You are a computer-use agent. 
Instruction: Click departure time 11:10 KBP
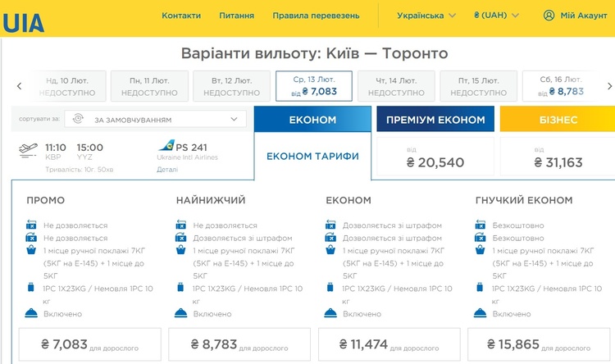click(55, 152)
